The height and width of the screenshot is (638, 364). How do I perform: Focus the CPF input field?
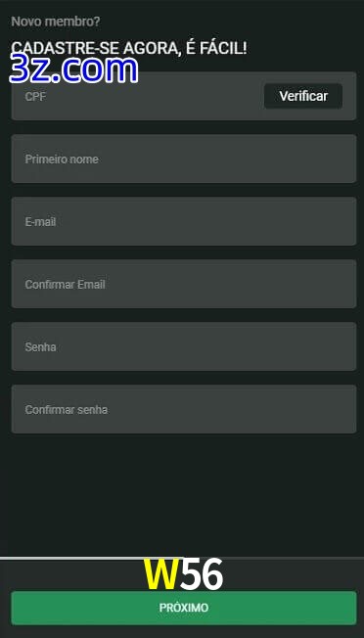click(137, 96)
